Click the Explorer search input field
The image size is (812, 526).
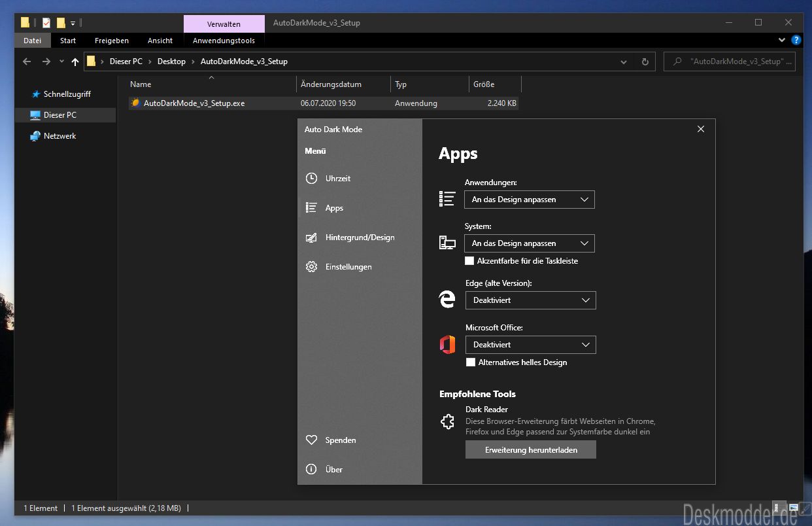733,61
